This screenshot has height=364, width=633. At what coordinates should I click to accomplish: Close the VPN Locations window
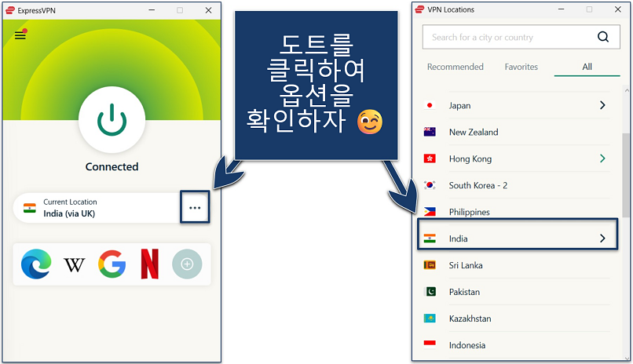coord(617,9)
